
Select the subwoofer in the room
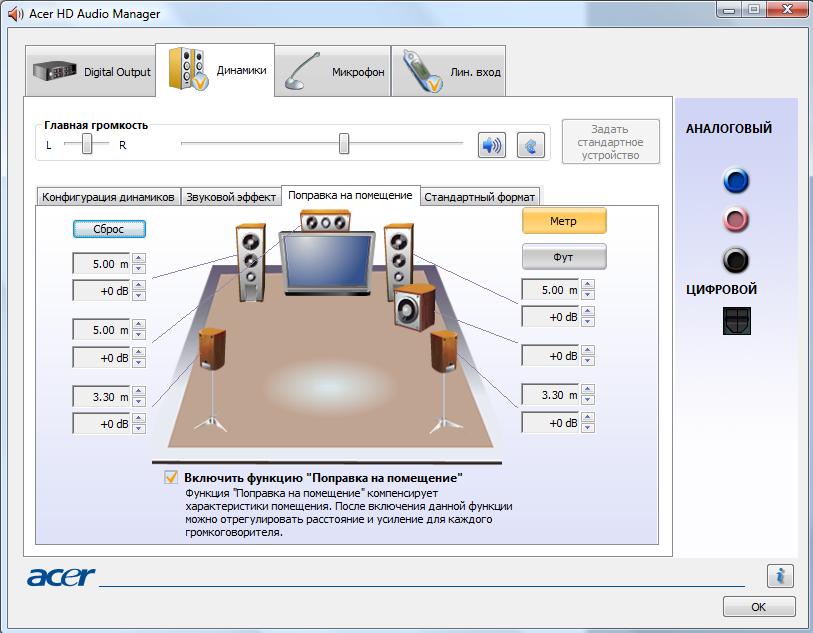pos(414,307)
